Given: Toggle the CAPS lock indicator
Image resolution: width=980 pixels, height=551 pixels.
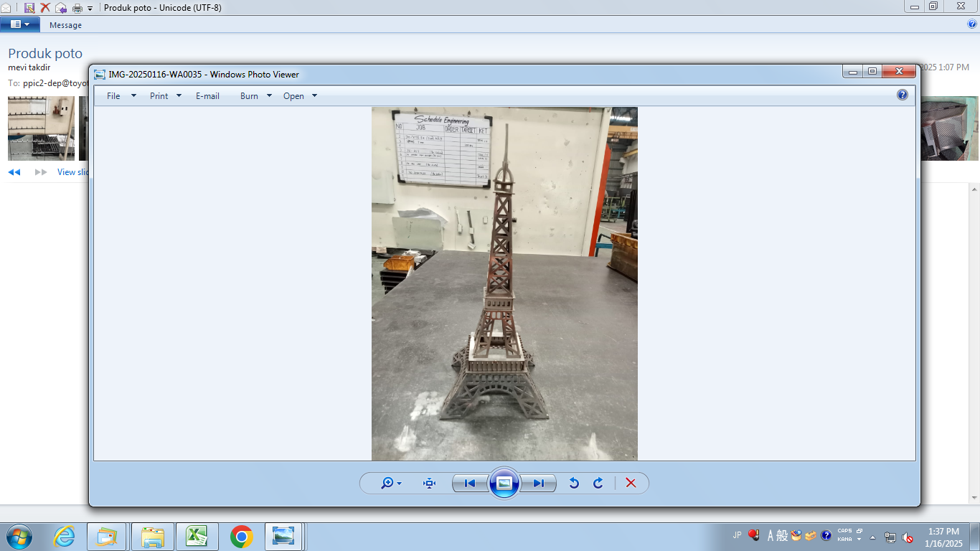Looking at the screenshot, I should 844,532.
